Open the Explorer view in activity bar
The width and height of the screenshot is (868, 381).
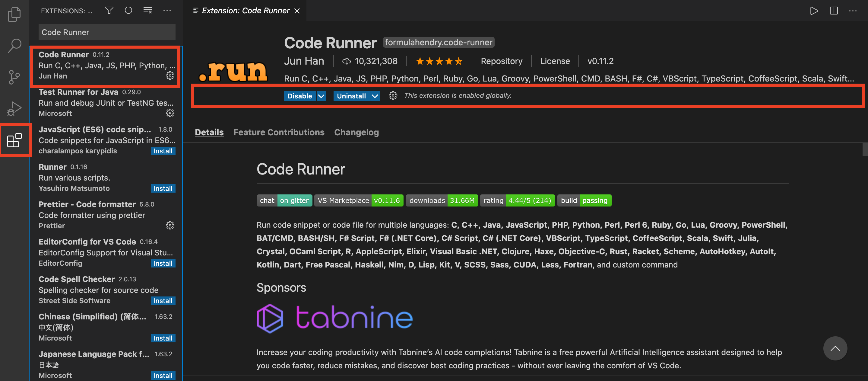pyautogui.click(x=14, y=14)
